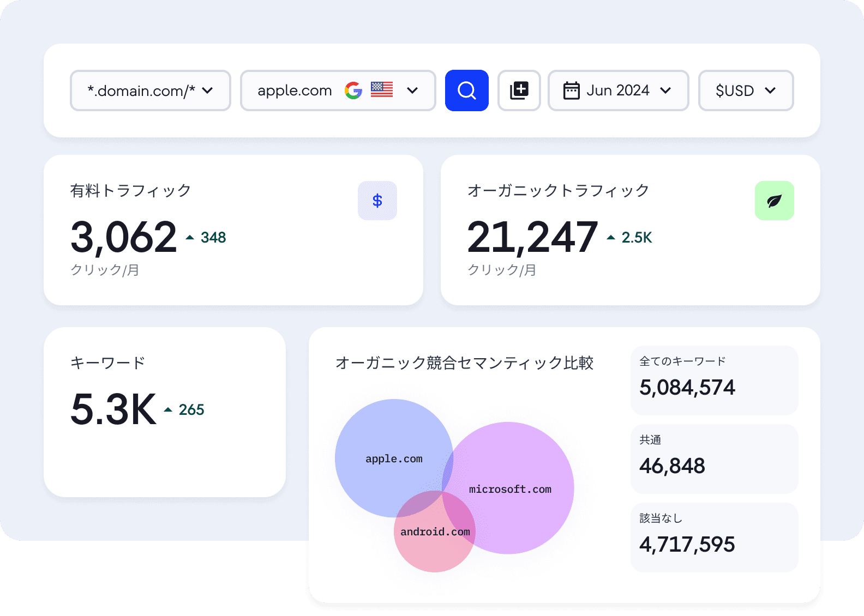Click the オーガニックトラフィック heading
Viewport: 864px width, 616px height.
click(559, 191)
